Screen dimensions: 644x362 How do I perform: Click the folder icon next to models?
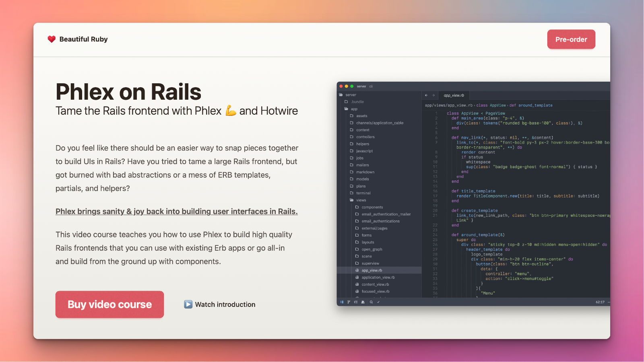pos(352,179)
